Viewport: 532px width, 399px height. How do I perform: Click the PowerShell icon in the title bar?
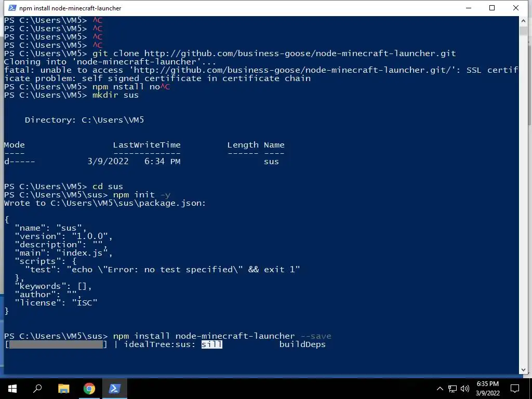point(12,8)
